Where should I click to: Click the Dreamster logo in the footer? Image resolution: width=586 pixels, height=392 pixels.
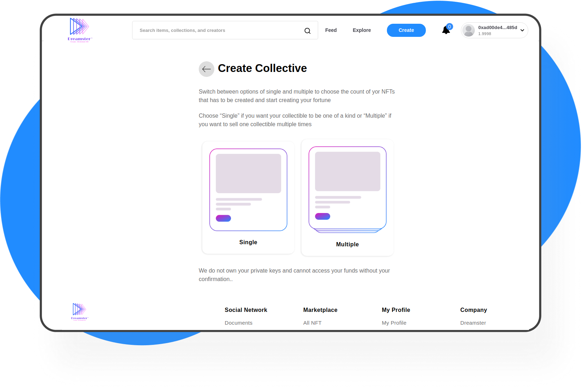pyautogui.click(x=79, y=312)
